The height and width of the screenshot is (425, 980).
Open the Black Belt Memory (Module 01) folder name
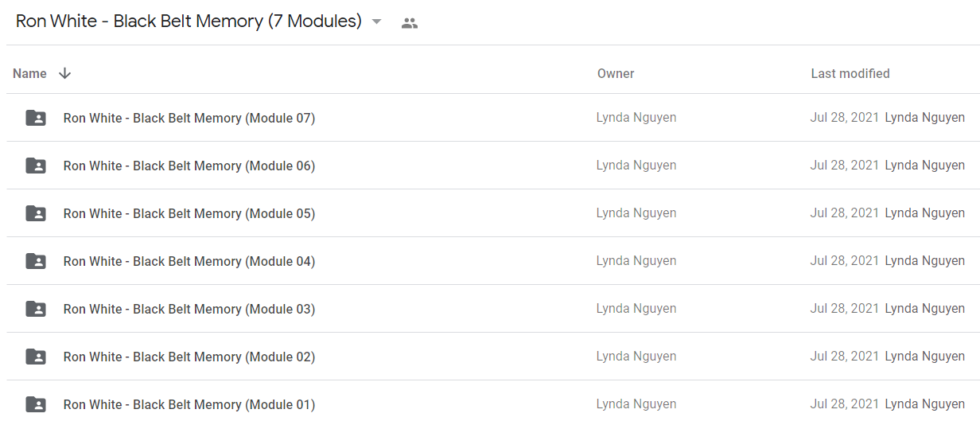(x=189, y=404)
